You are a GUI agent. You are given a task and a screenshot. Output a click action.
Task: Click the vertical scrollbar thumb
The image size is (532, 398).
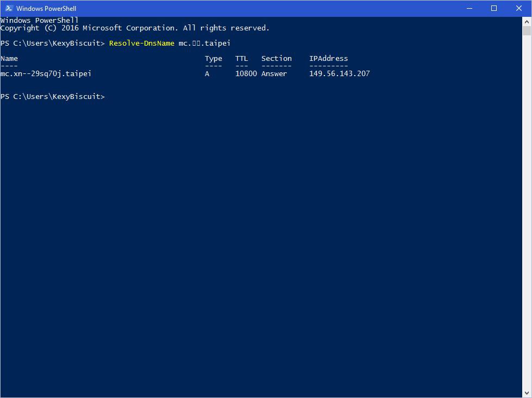(x=527, y=31)
